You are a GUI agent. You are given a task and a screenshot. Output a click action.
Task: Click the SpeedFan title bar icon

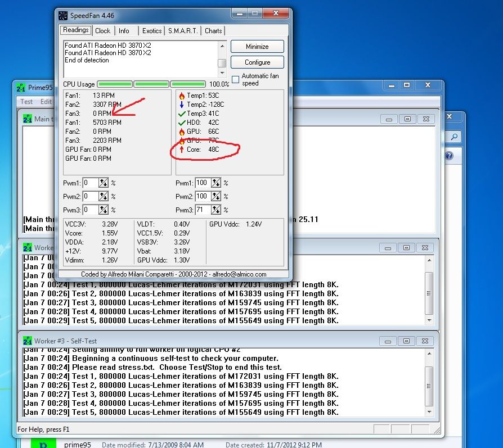[x=63, y=15]
